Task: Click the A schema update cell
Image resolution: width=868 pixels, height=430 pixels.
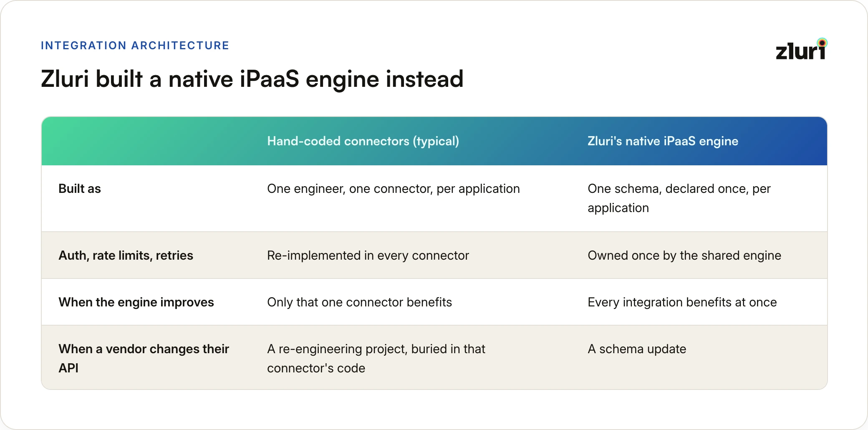Action: click(x=637, y=349)
